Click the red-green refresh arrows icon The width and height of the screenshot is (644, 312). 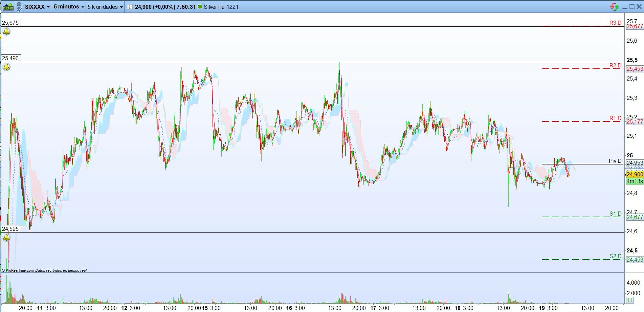[615, 6]
